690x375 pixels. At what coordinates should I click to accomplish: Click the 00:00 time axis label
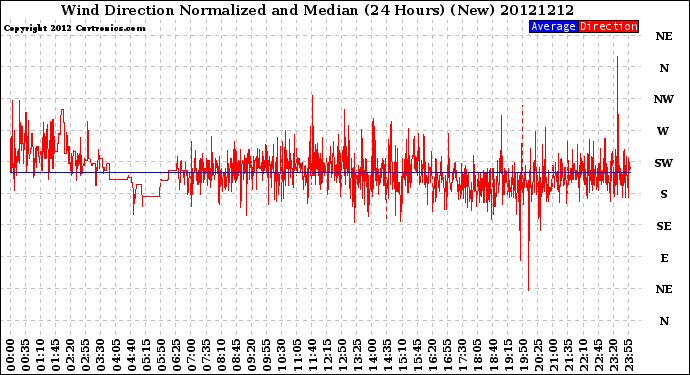11,355
